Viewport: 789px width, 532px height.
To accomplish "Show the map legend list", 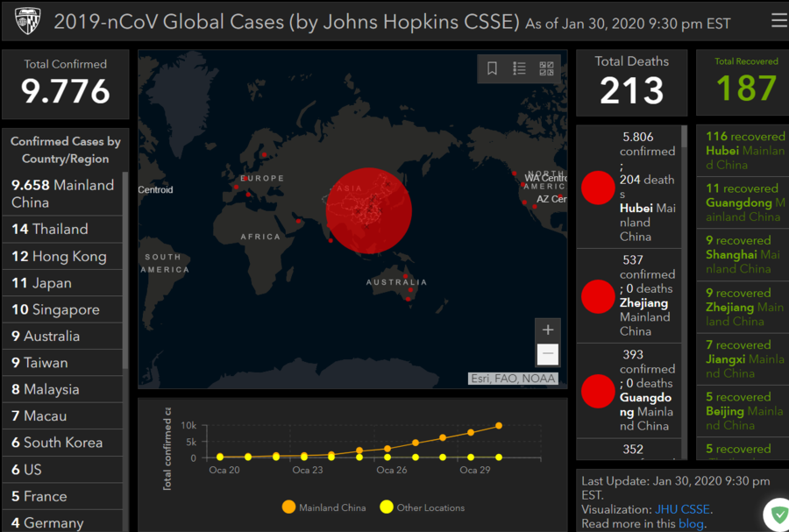I will click(519, 68).
